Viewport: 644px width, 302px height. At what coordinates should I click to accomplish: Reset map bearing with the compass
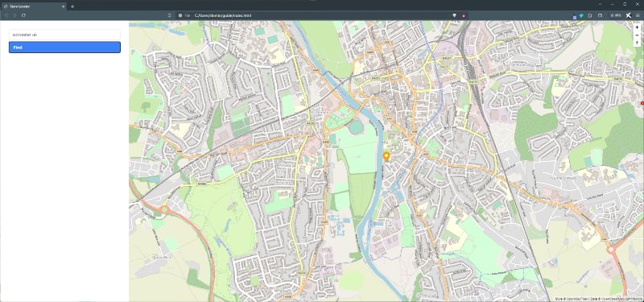[x=637, y=43]
